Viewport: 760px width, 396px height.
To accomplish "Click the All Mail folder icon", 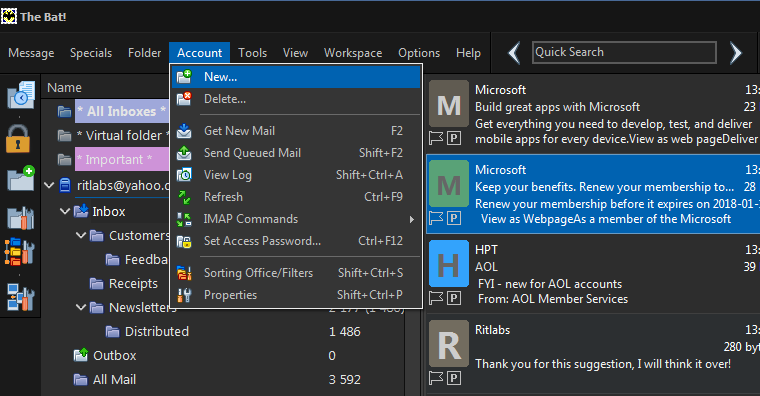I will tap(80, 380).
